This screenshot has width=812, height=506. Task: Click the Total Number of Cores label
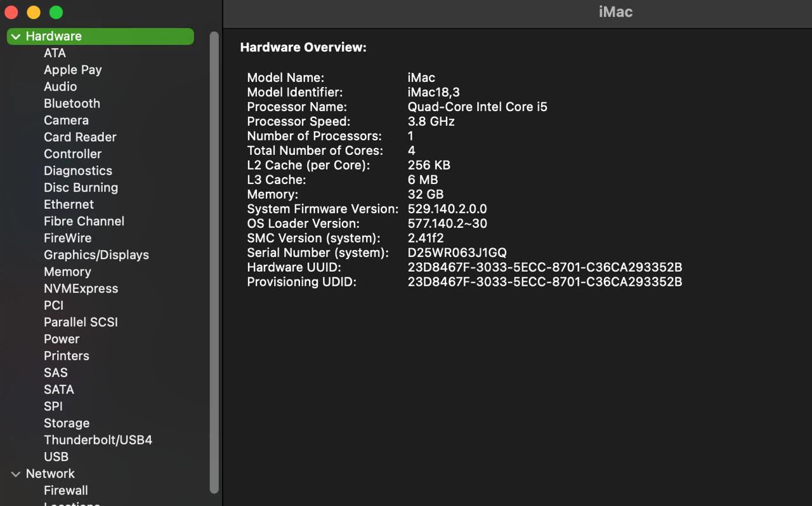pyautogui.click(x=315, y=151)
